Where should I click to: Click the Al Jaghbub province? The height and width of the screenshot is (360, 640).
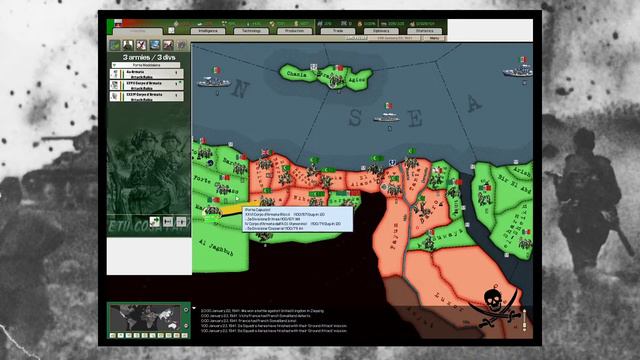tap(216, 248)
